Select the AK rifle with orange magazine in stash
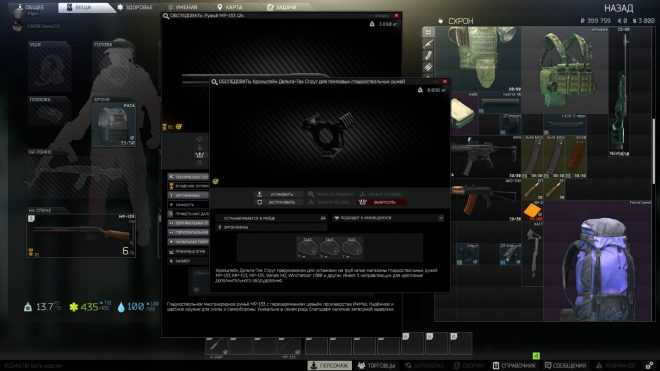This screenshot has height=371, width=660. [485, 199]
